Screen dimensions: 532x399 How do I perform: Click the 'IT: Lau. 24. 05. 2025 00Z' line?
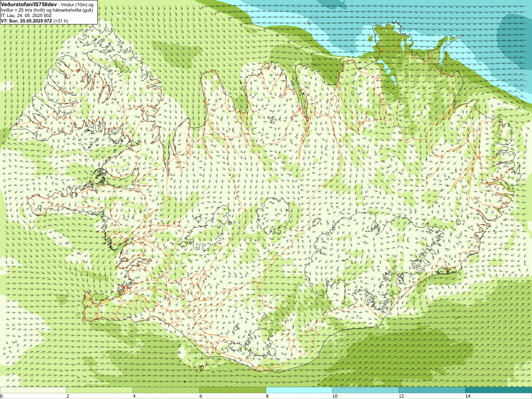[26, 15]
